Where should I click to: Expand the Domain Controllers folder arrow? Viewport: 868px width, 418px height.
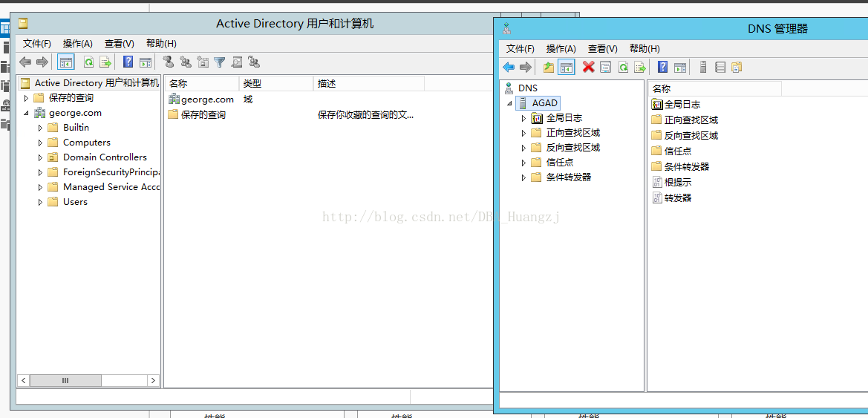[40, 157]
